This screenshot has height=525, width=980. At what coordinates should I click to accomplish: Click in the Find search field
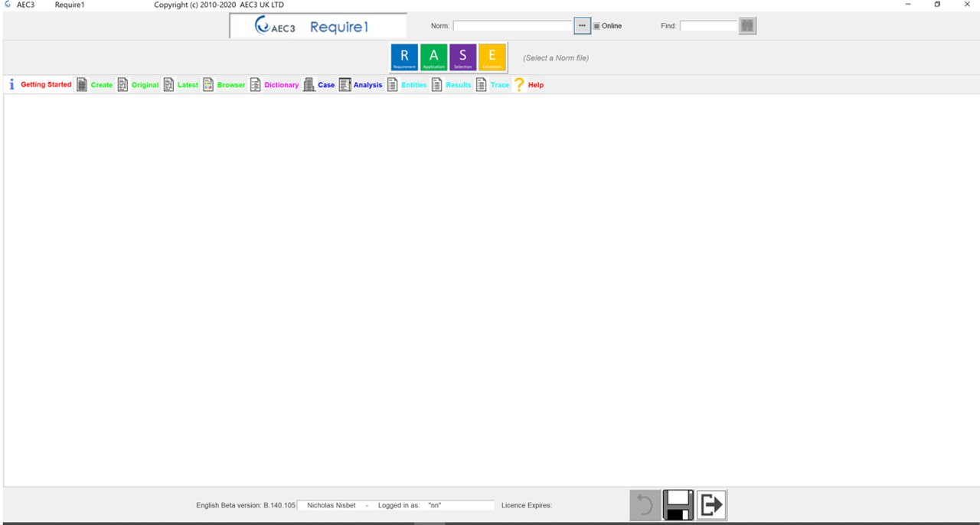coord(709,26)
